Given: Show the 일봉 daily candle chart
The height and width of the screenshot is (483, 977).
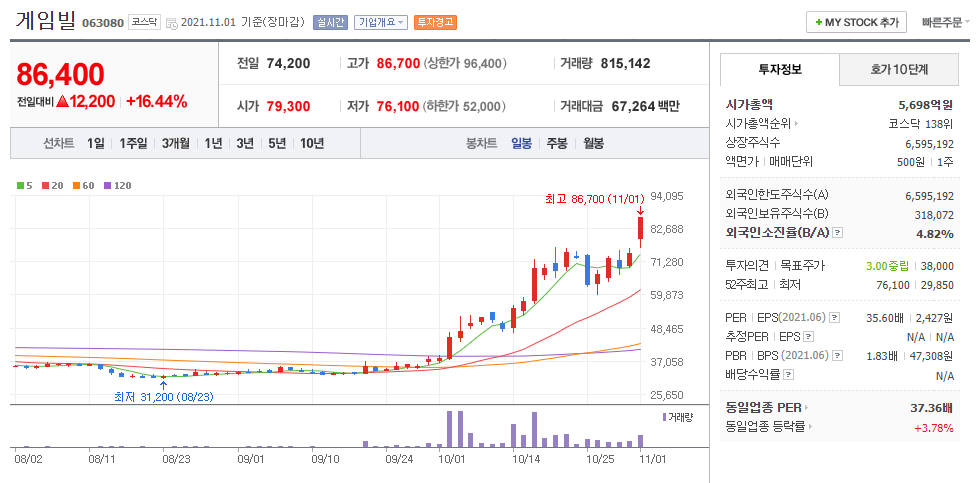Looking at the screenshot, I should 522,143.
